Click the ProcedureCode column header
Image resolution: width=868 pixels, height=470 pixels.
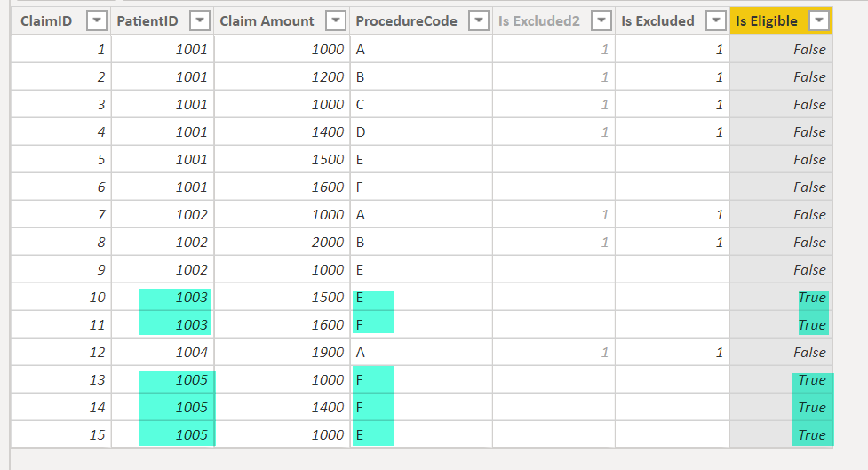tap(407, 21)
